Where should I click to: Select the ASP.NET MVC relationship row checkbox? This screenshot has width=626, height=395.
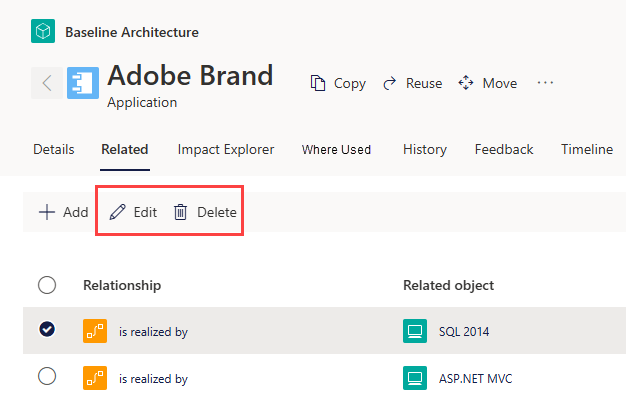coord(47,376)
